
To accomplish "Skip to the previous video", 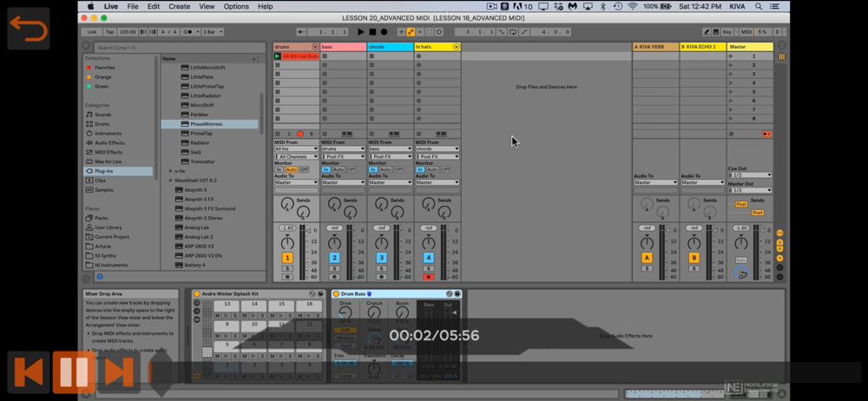I will [x=29, y=371].
